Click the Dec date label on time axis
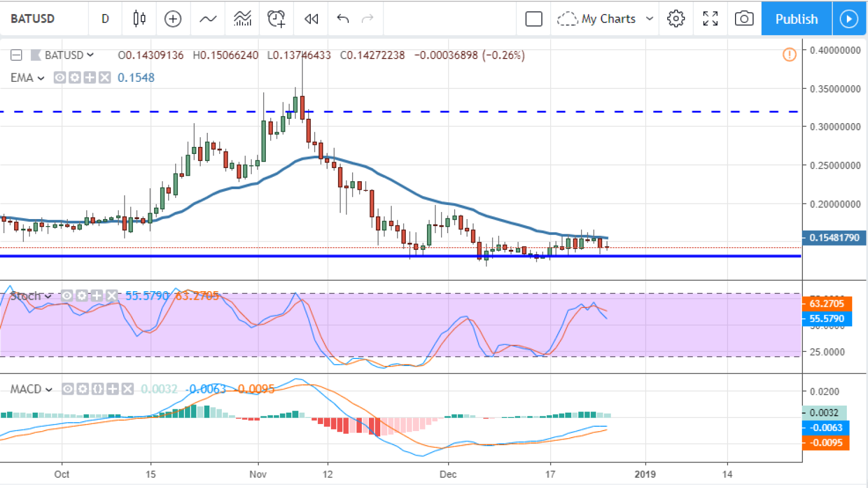Screen dimensions: 868x488 click(x=448, y=474)
